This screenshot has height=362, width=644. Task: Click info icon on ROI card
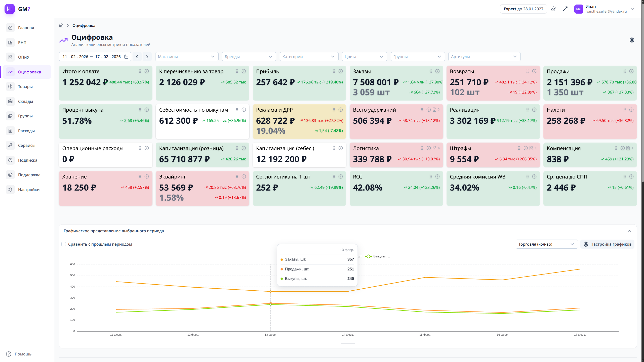point(437,177)
